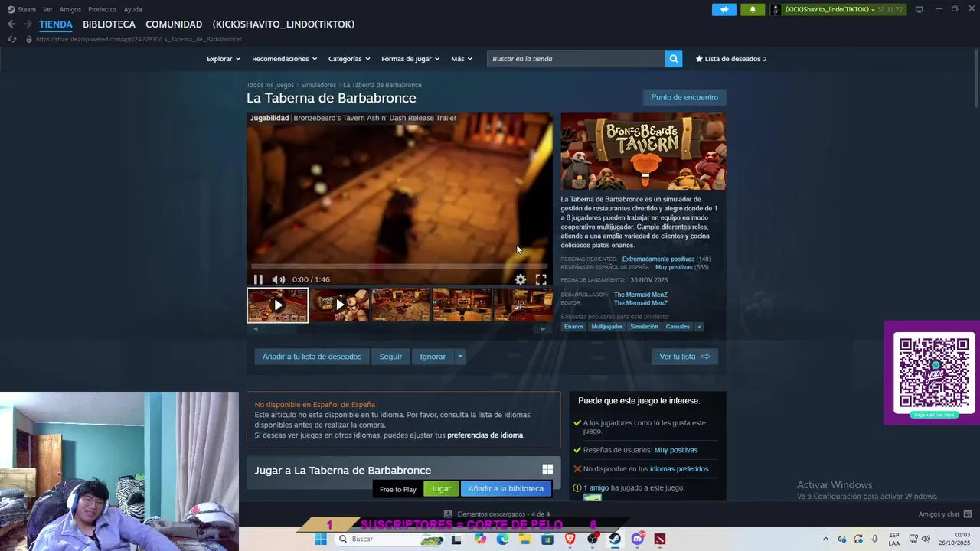Open the Steam taskbar icon

click(615, 540)
